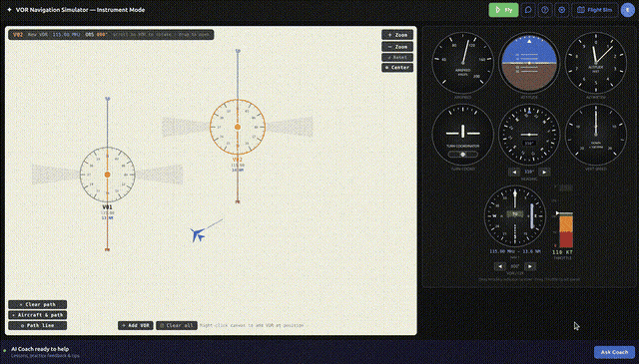Viewport: 639px width, 364px height.
Task: Click the attitude indicator gauge
Action: (x=529, y=63)
